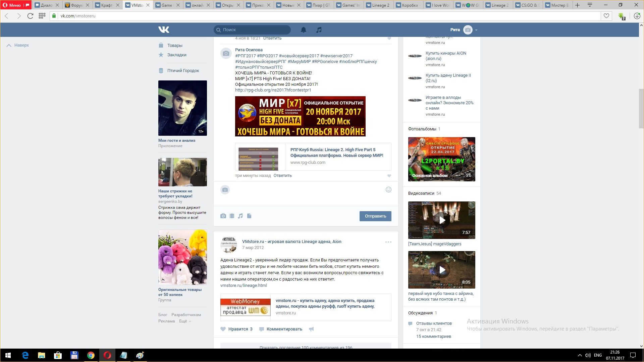Open the VK music note icon
This screenshot has height=362, width=644.
click(x=319, y=30)
